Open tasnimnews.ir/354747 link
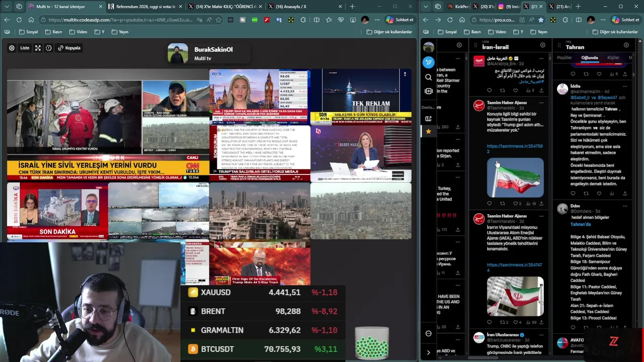 514,267
